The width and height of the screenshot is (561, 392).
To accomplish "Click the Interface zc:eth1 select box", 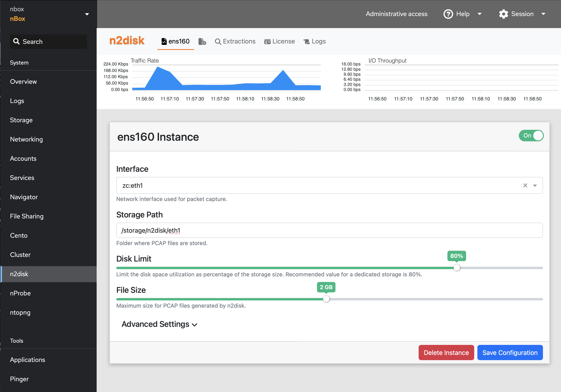I will tap(329, 185).
